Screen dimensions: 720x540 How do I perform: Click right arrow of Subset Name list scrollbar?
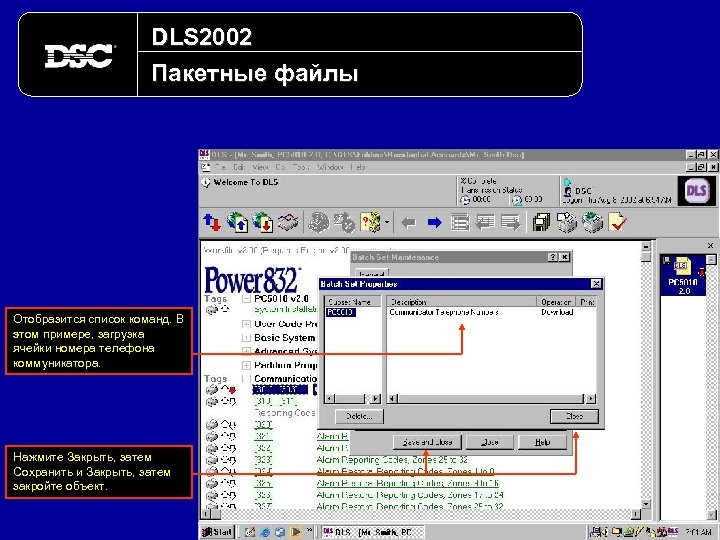point(376,399)
